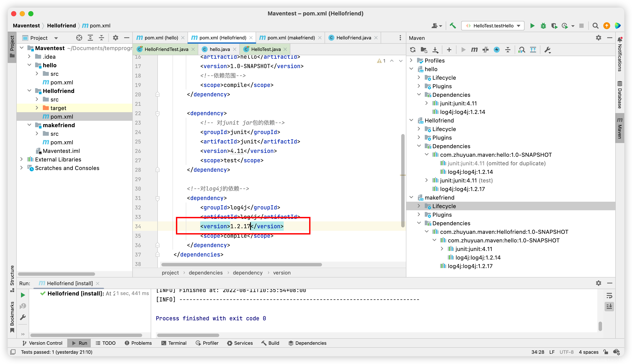Toggle skip tests mode lightning icon
Viewport: 632px width, 364px height.
(496, 50)
